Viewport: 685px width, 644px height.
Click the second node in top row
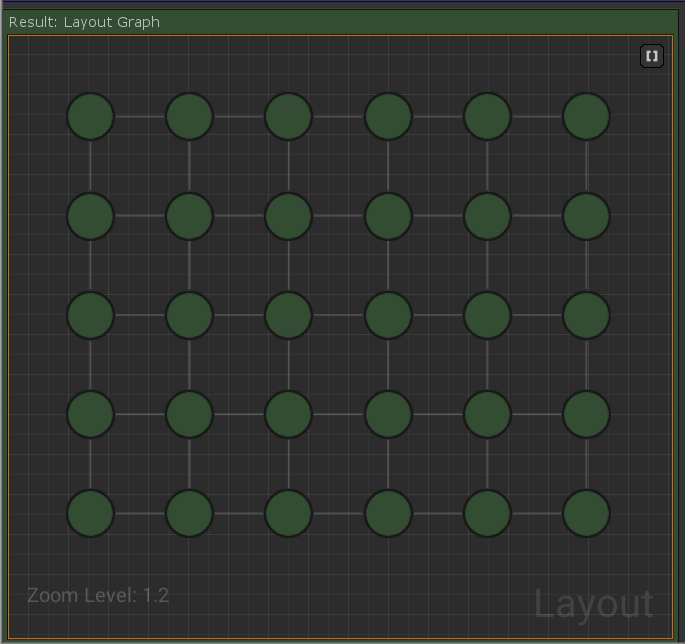coord(189,116)
